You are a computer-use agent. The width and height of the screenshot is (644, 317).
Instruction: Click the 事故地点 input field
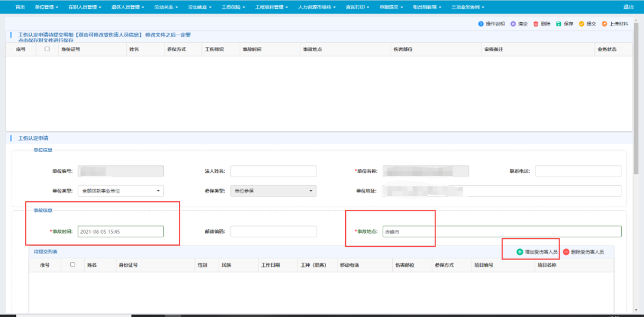501,231
